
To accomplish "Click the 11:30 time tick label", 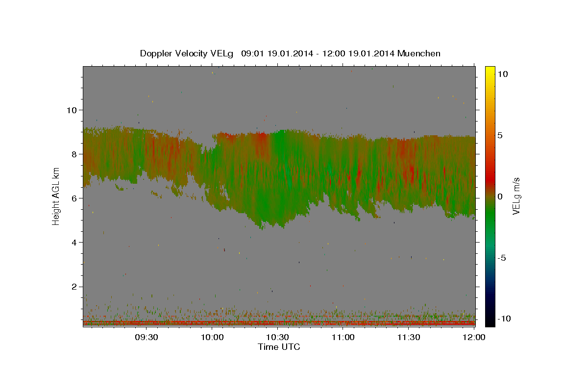I will 409,337.
